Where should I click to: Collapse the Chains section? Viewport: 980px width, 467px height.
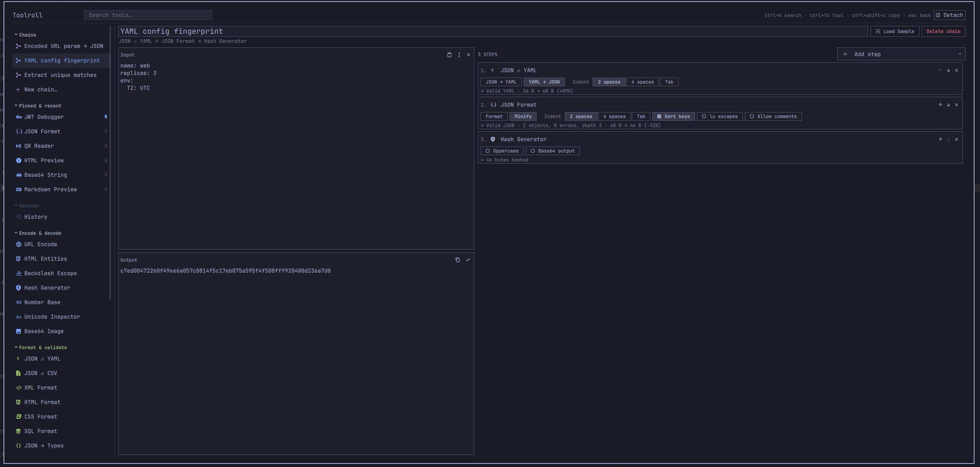point(25,35)
